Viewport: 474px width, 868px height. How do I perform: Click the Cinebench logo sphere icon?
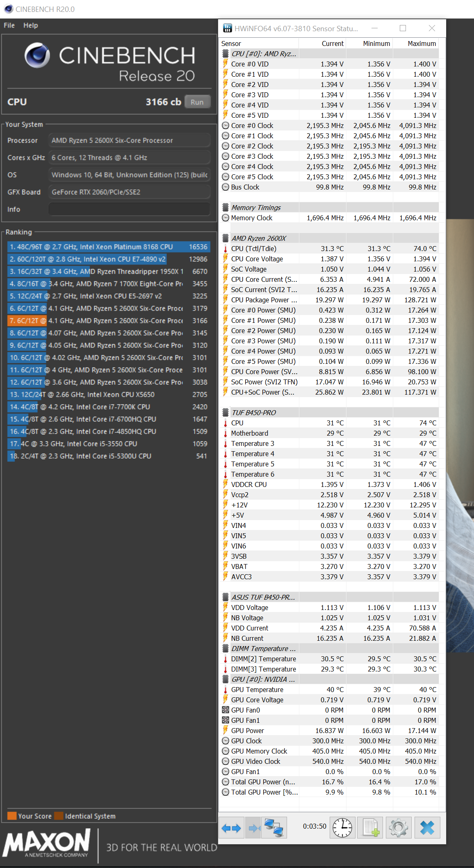coord(37,55)
